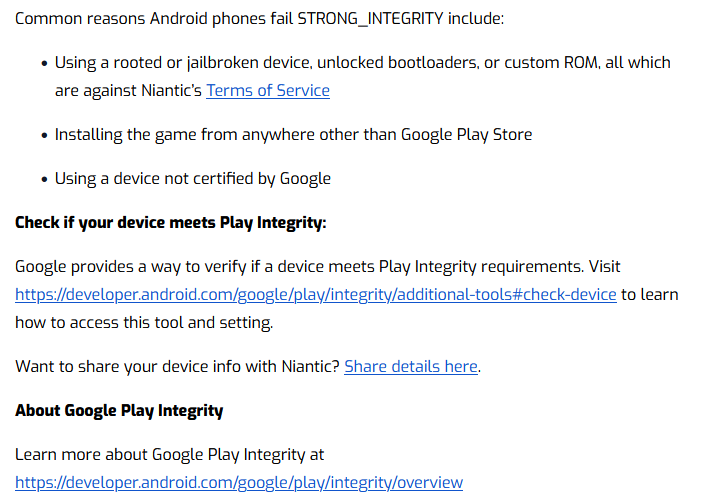Viewport: 703px width, 501px height.
Task: Click bullet dot before Installing the game
Action: (x=44, y=135)
